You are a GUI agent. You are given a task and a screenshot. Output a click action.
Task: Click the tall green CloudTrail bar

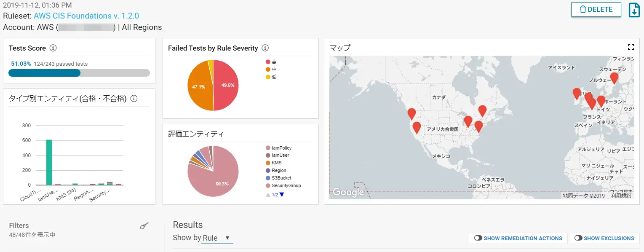pos(49,162)
